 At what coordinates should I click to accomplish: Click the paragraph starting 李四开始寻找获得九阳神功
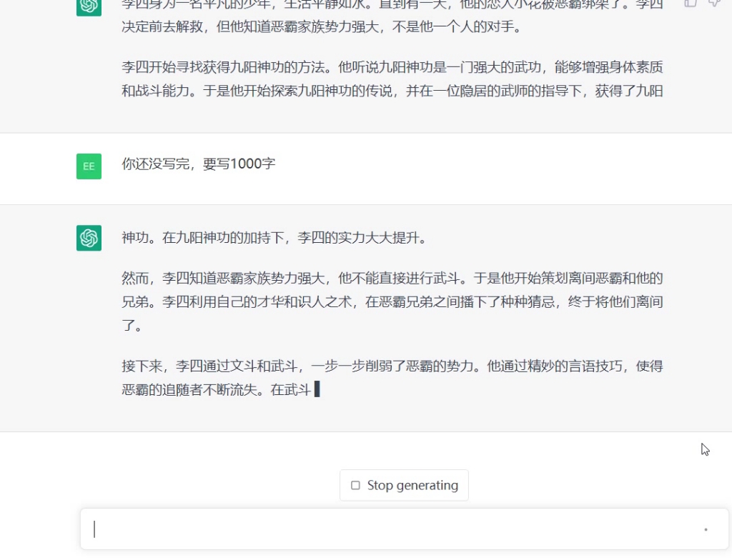(392, 79)
